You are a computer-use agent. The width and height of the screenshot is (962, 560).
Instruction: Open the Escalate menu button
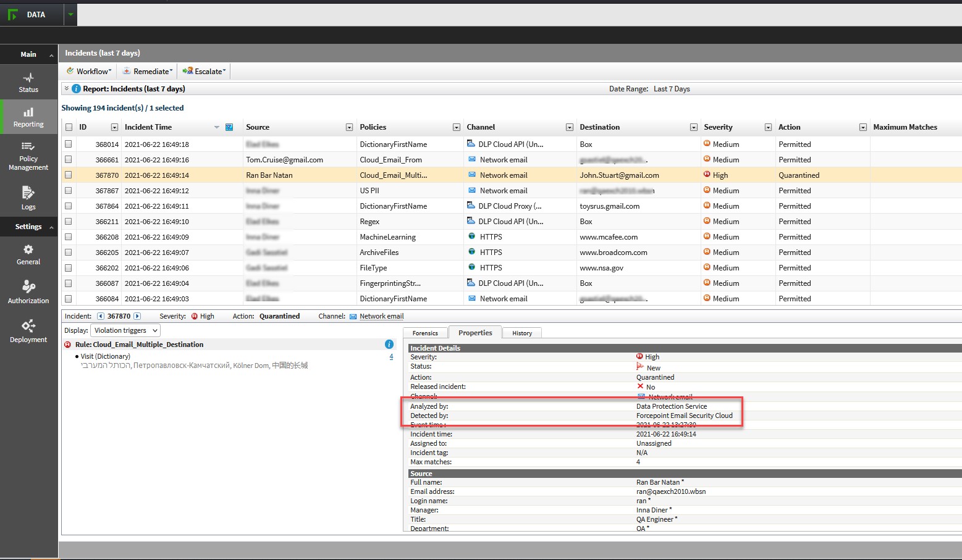[204, 70]
